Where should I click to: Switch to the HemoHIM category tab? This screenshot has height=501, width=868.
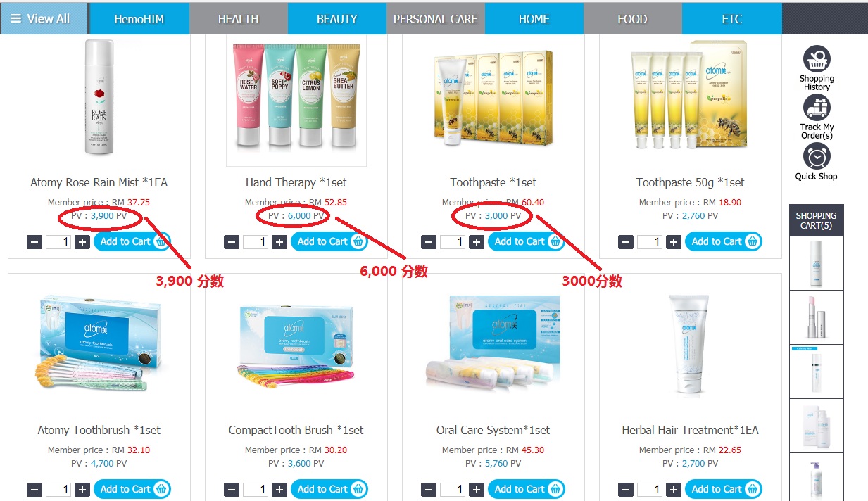click(139, 19)
